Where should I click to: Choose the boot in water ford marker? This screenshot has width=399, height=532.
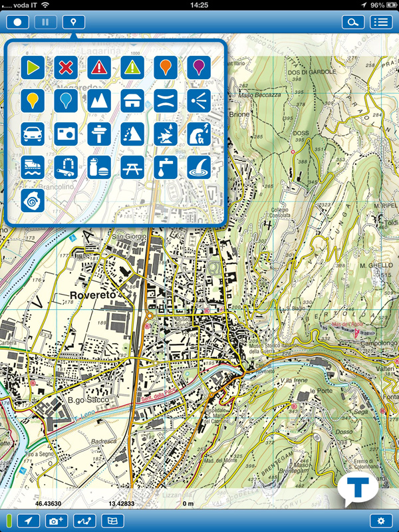(33, 168)
